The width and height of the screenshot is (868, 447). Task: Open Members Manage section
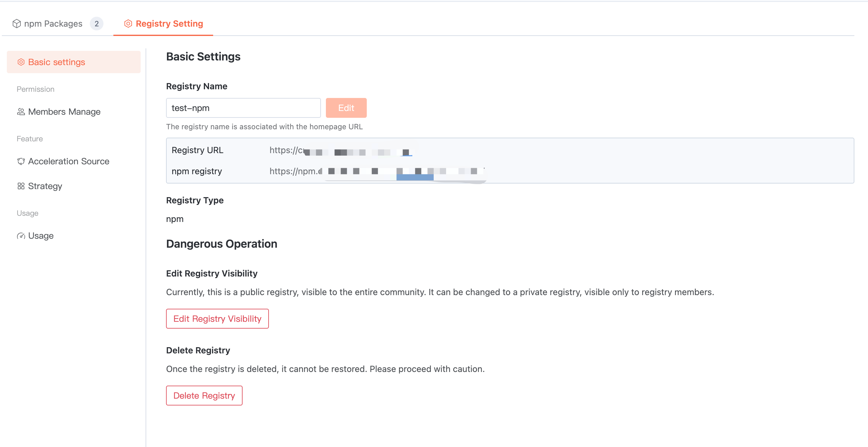coord(64,112)
